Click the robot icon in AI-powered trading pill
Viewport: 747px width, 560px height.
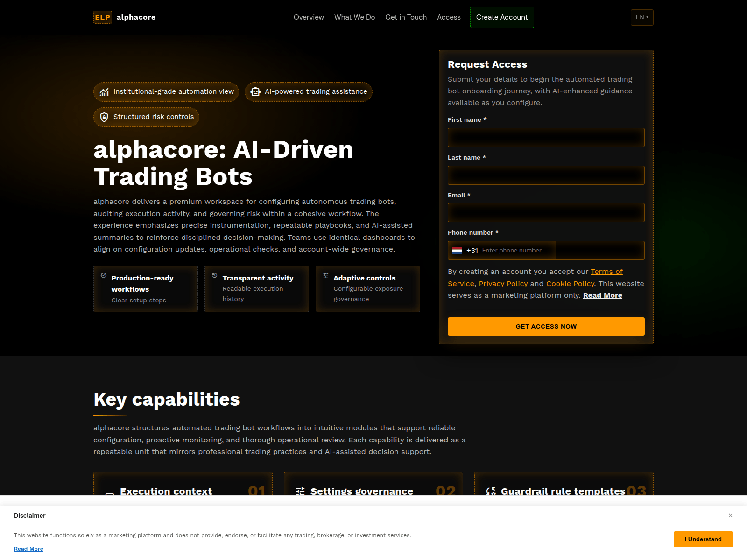255,92
